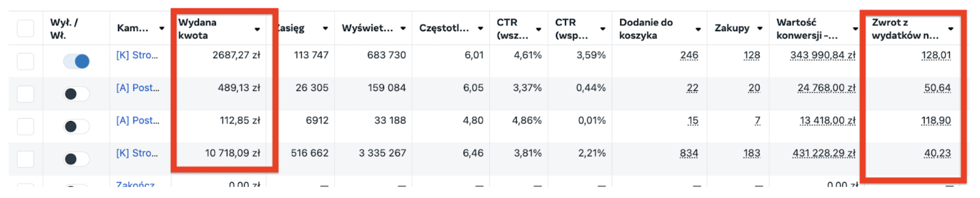Open the Dodanie do koszyka column dropdown

[698, 29]
